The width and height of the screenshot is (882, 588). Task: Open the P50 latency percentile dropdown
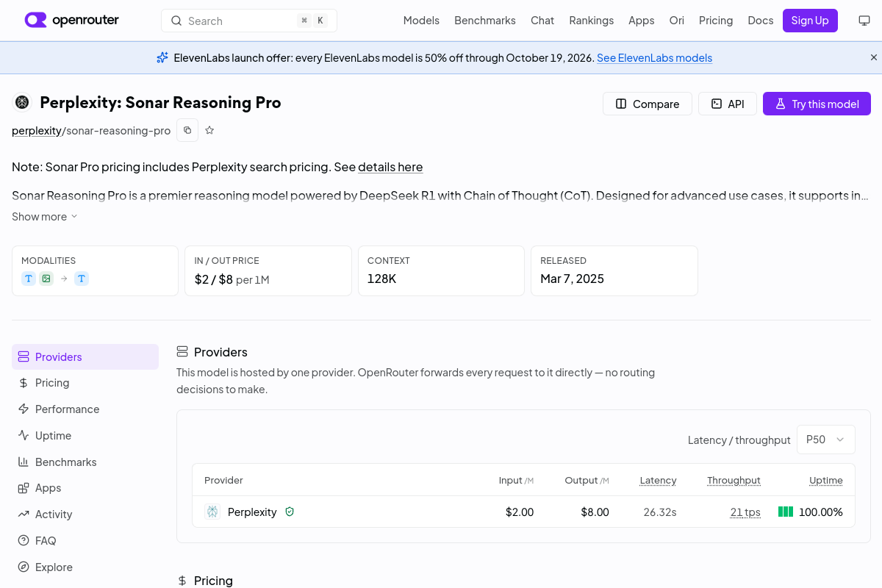(826, 440)
